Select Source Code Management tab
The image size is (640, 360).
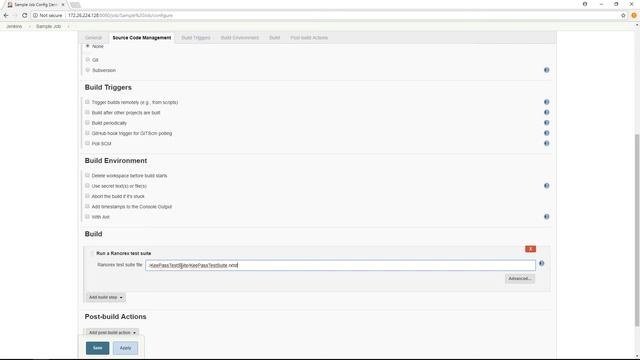142,38
